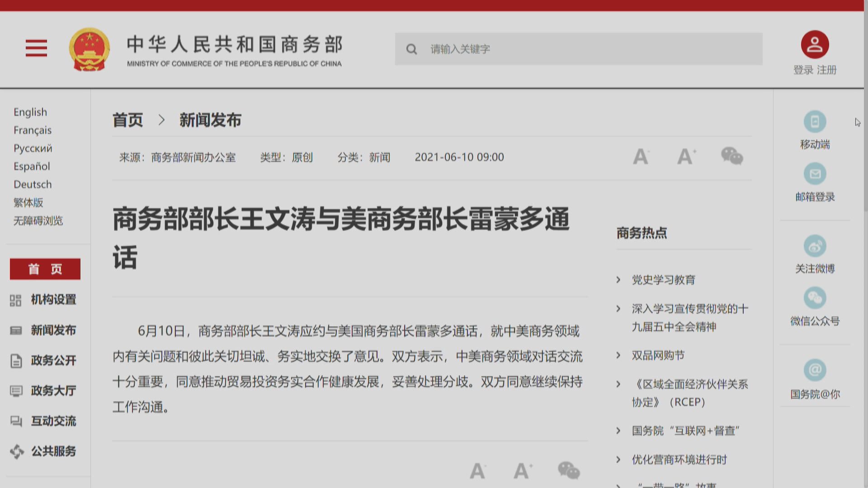This screenshot has height=488, width=868.
Task: Open the 微信公众号 WeChat account icon
Action: point(815,297)
